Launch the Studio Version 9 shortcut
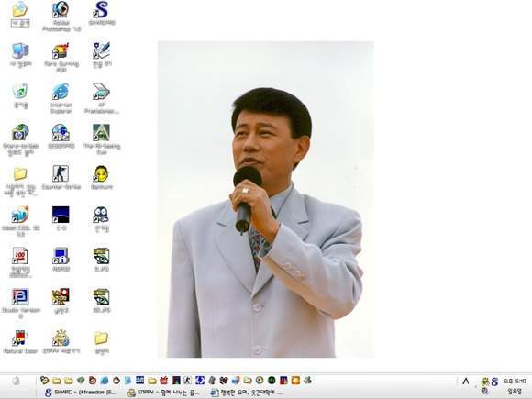This screenshot has width=532, height=399. tap(20, 297)
